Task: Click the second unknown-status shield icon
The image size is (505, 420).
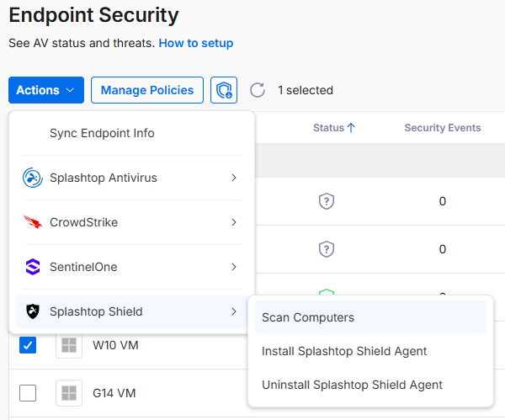Action: [327, 249]
